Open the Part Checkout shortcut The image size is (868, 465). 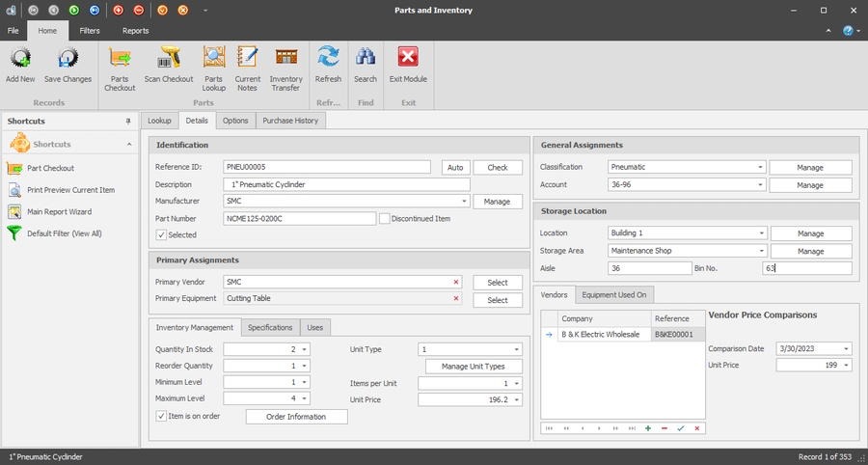[50, 168]
